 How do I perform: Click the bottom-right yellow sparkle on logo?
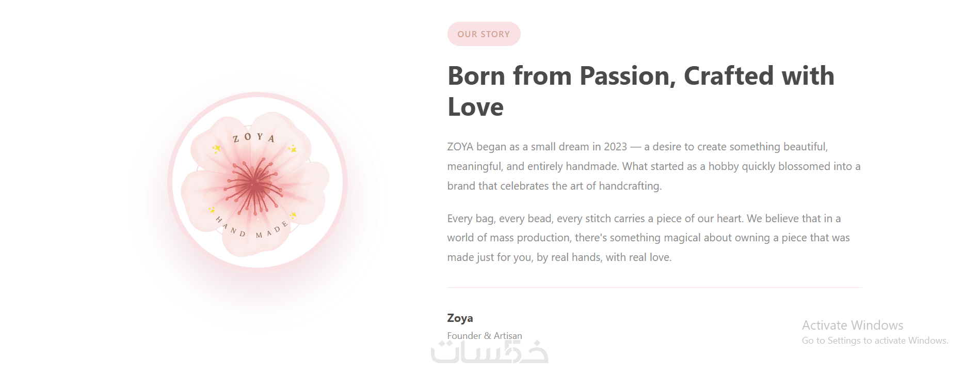[293, 215]
